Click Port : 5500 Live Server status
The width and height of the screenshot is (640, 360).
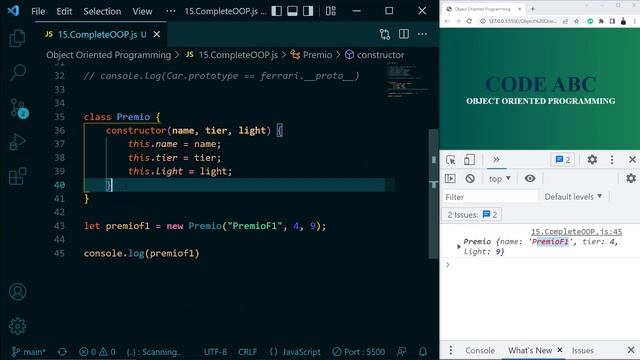tap(358, 351)
